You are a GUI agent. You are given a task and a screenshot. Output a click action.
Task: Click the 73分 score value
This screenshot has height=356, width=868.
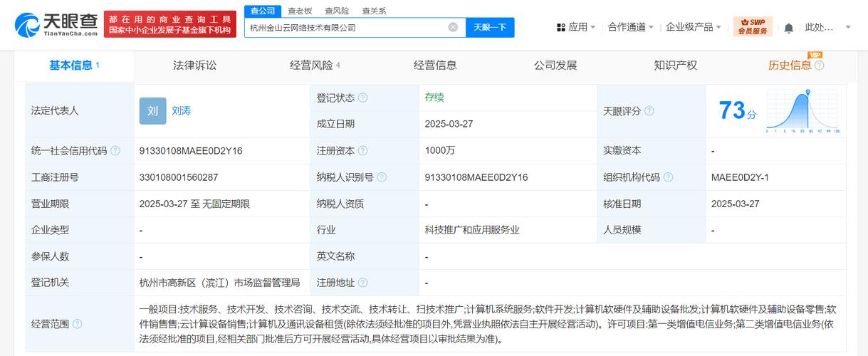pos(737,111)
